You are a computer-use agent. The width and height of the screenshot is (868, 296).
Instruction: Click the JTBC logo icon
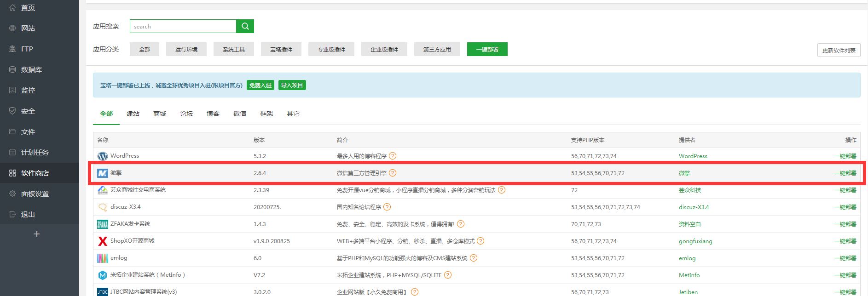click(103, 292)
